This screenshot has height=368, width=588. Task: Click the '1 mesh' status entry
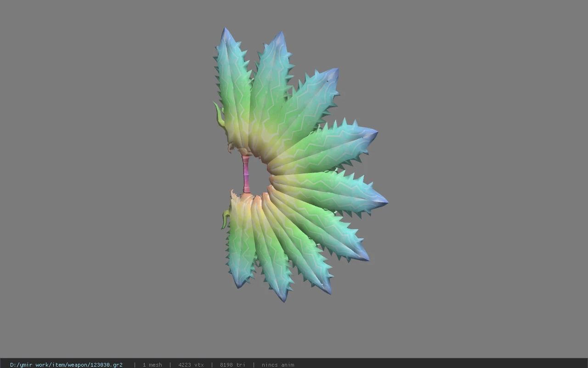coord(152,365)
